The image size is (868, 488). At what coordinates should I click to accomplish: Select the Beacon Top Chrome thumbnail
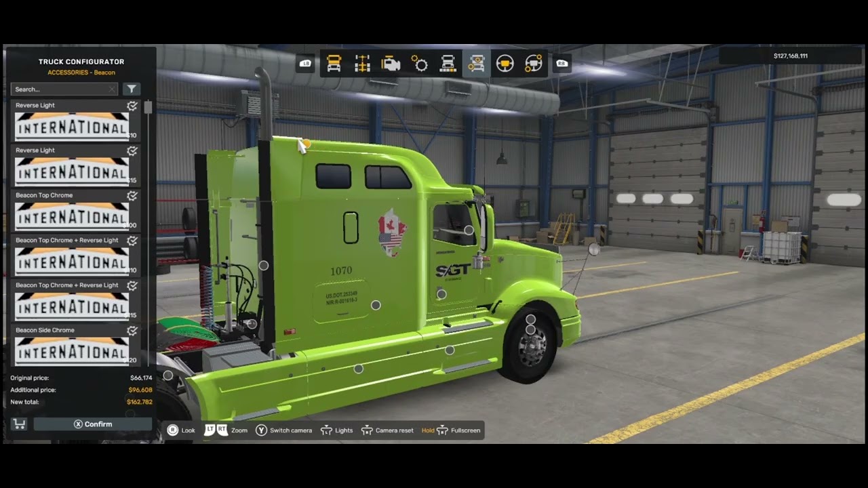tap(71, 216)
